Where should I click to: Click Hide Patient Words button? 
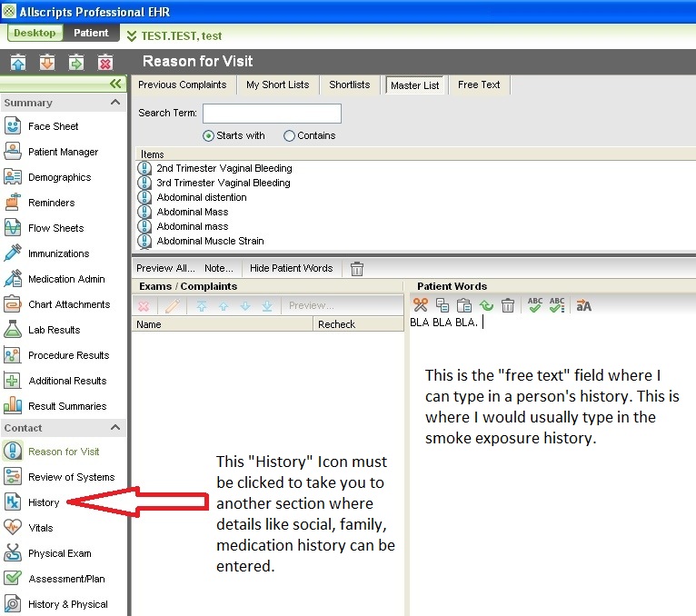[291, 269]
